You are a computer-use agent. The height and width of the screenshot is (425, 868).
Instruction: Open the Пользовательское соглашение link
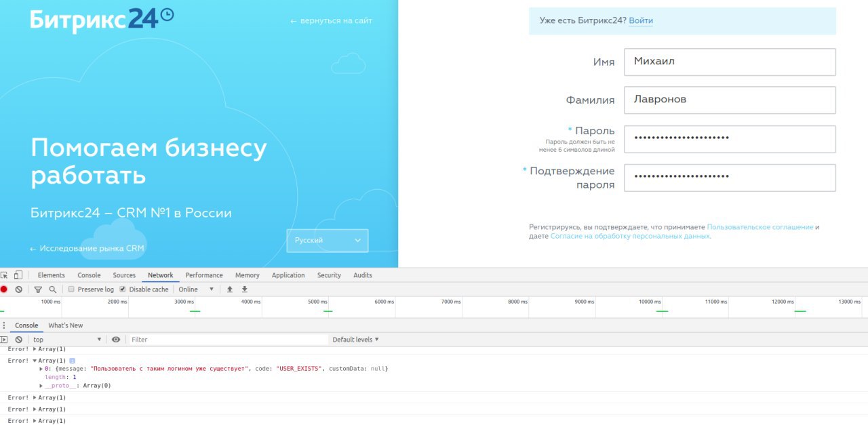pos(760,227)
